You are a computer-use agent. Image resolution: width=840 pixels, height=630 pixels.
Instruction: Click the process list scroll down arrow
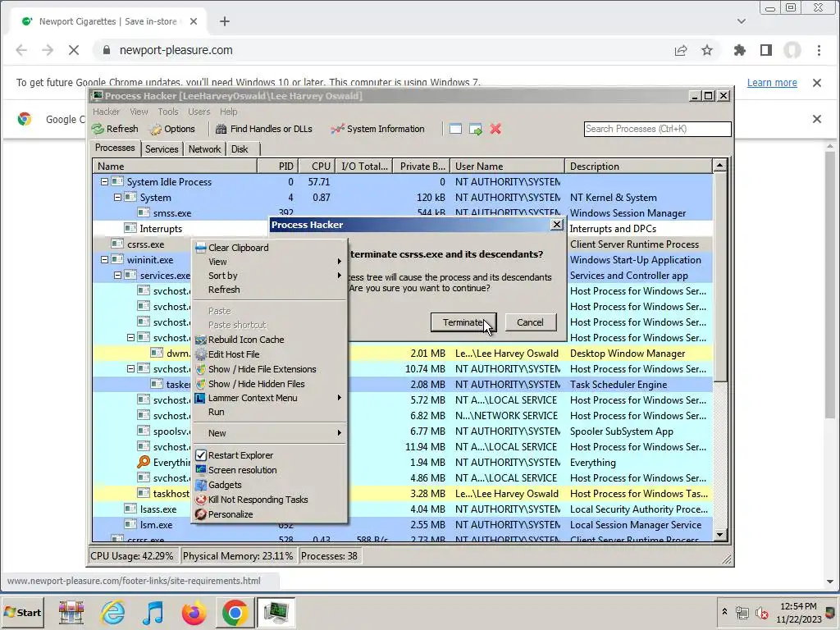pos(719,534)
